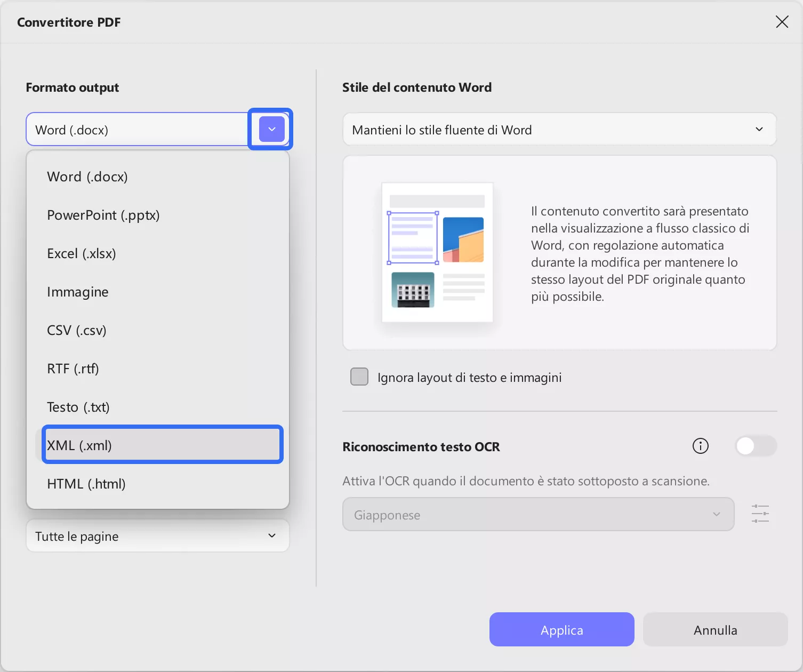The width and height of the screenshot is (803, 672).
Task: Click the info icon beside Riconoscimento testo OCR
Action: (700, 446)
